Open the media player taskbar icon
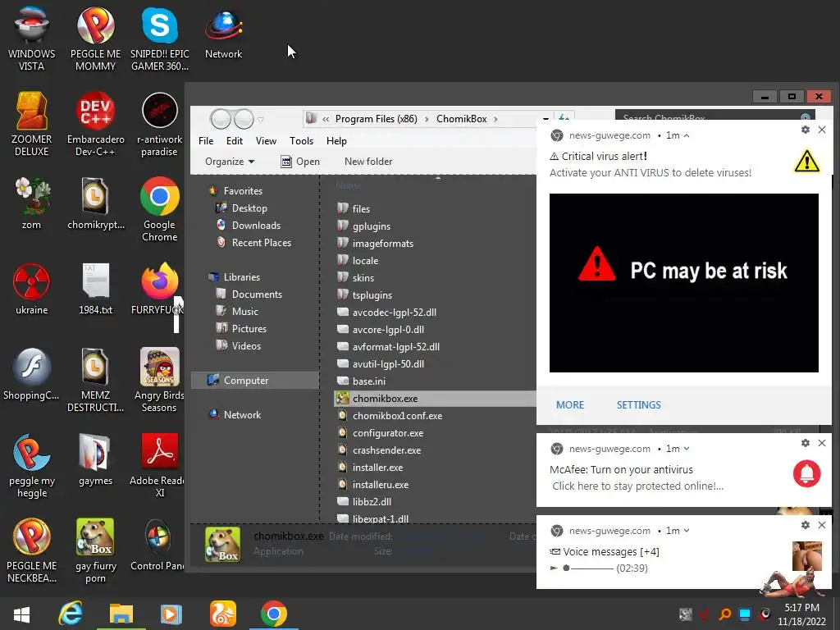840x630 pixels. click(x=171, y=614)
